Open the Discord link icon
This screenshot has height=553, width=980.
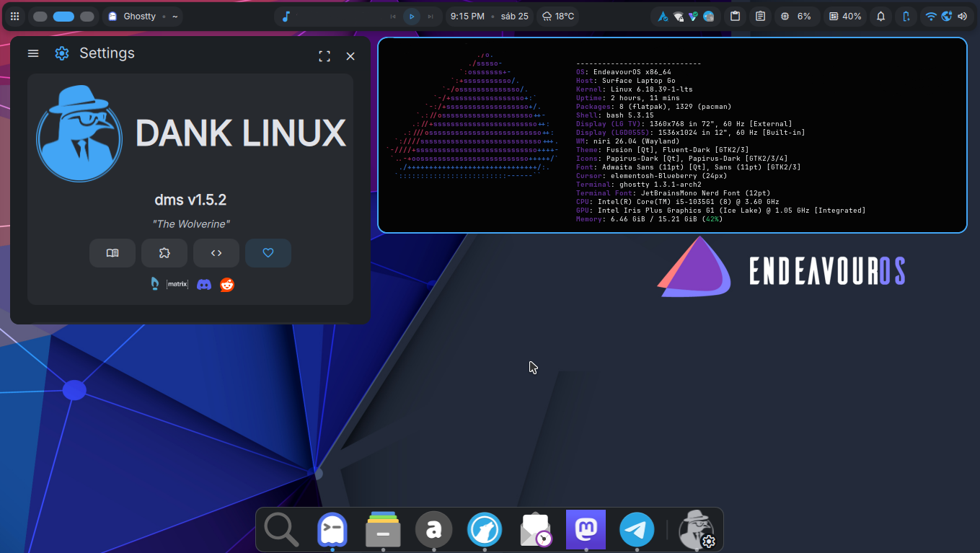[x=204, y=285]
